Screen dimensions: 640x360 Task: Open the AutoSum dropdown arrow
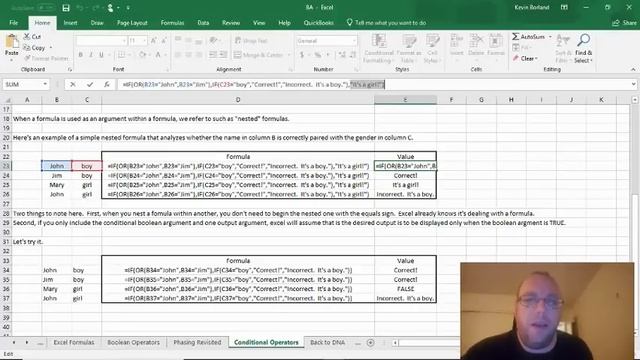(x=550, y=37)
